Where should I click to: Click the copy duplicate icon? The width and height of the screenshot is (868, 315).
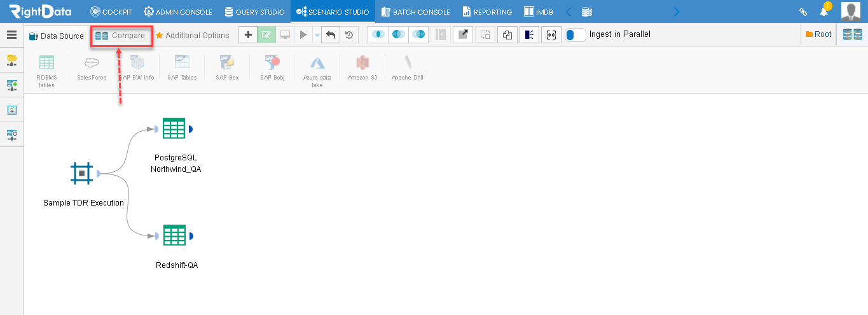(x=507, y=35)
